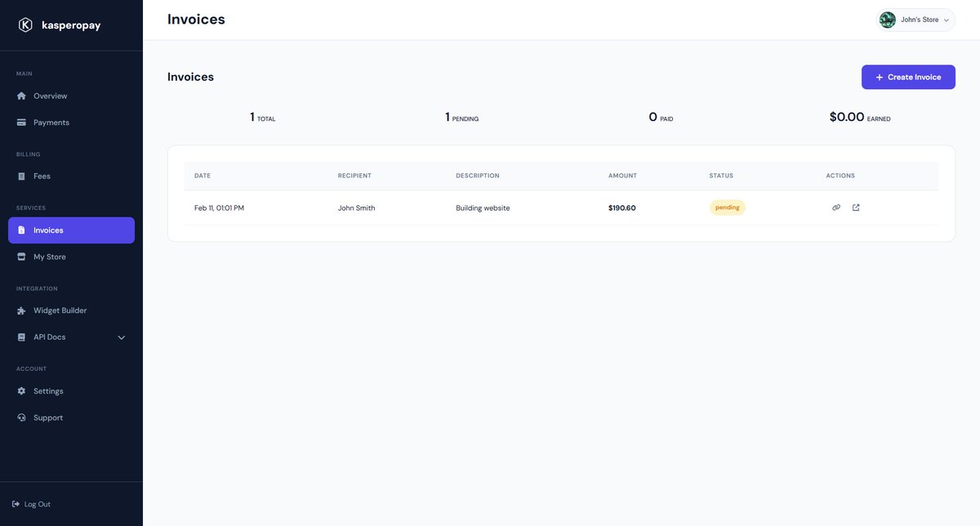Click the Settings gear icon
Screen dimensions: 980x526
(x=22, y=391)
